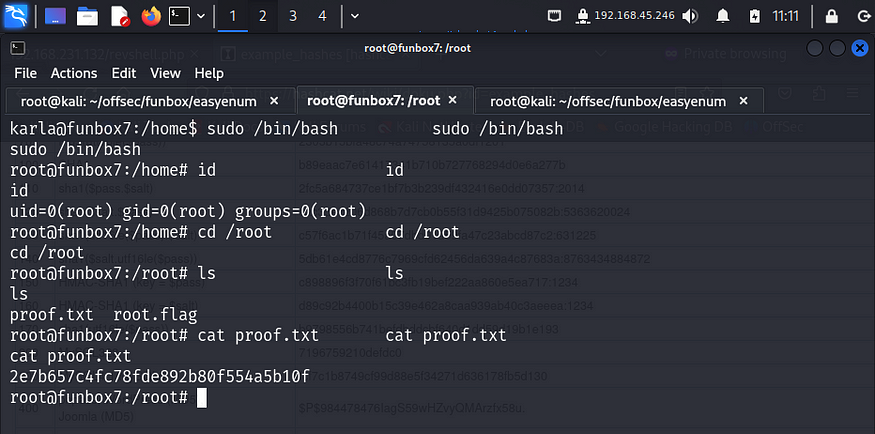Click the show desktop panel icon
Image resolution: width=875 pixels, height=434 pixels.
tap(55, 16)
